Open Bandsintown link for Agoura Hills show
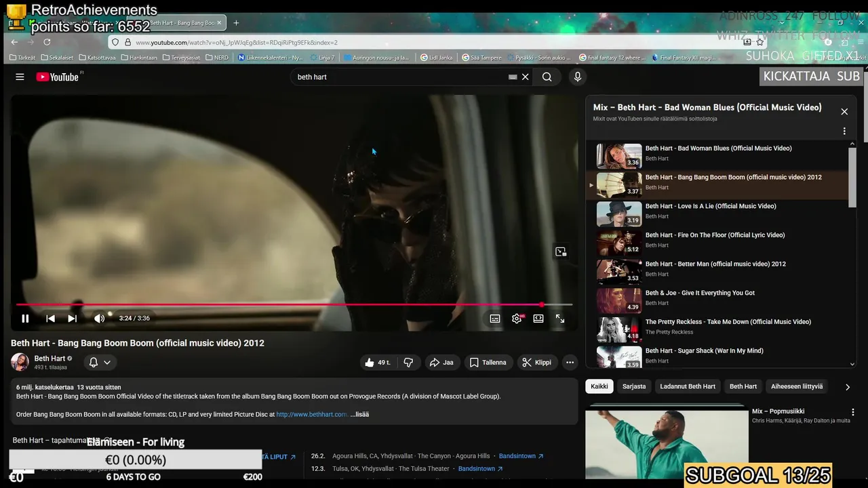Screen dimensions: 868x488 click(521, 456)
